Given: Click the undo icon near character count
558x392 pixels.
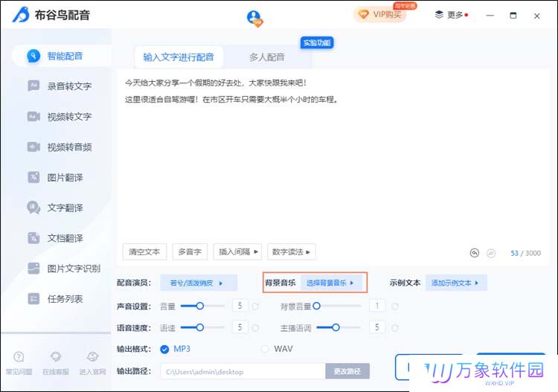Looking at the screenshot, I should [x=475, y=253].
